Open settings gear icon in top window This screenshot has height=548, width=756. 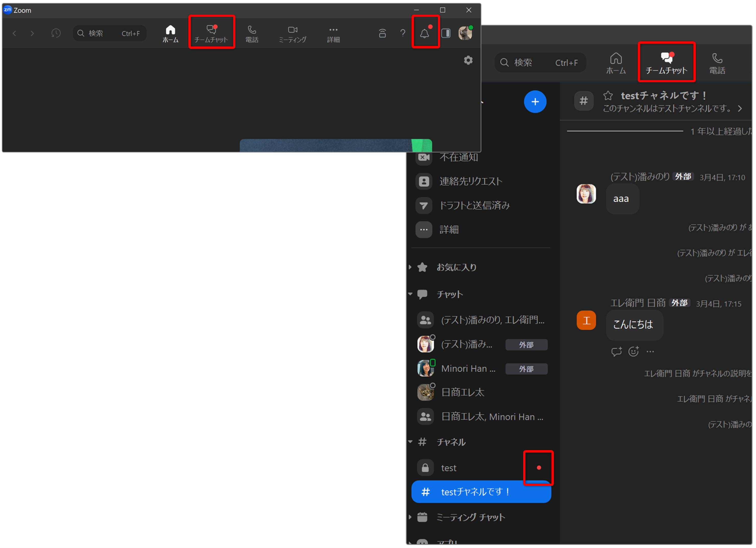[x=468, y=60]
